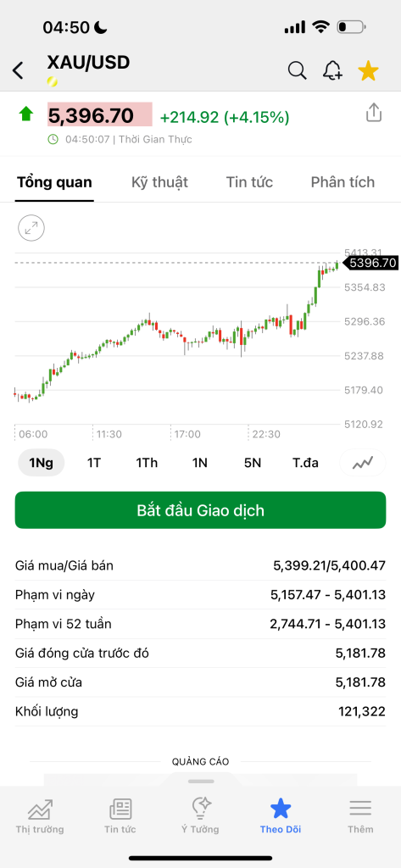The height and width of the screenshot is (868, 401).
Task: Tap the 5396.70 price marker on chart
Action: click(x=371, y=263)
